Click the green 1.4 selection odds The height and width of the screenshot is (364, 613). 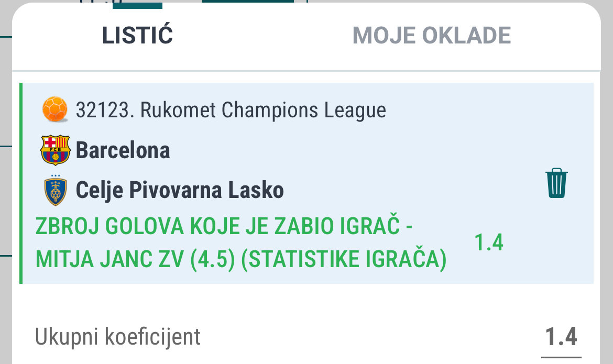pyautogui.click(x=488, y=243)
